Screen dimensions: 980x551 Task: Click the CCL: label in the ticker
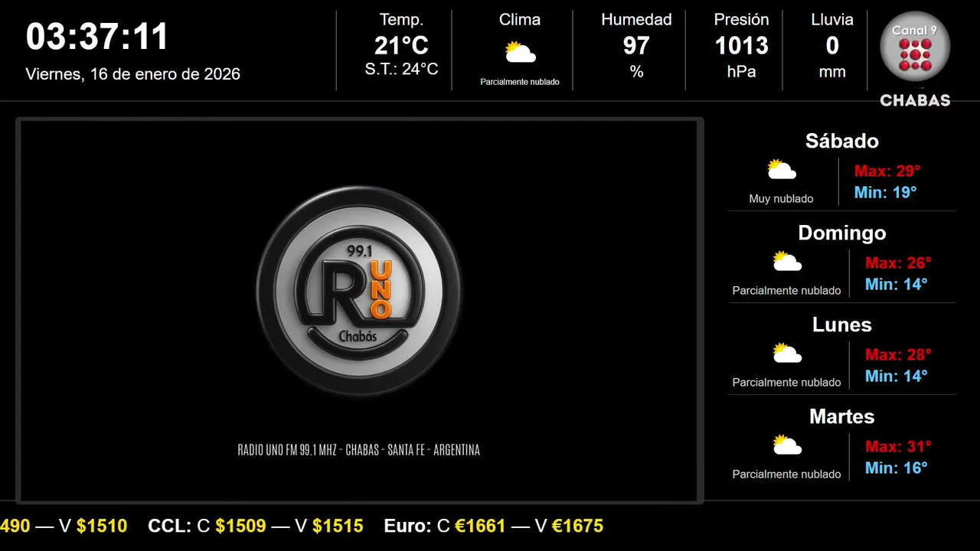coord(170,526)
